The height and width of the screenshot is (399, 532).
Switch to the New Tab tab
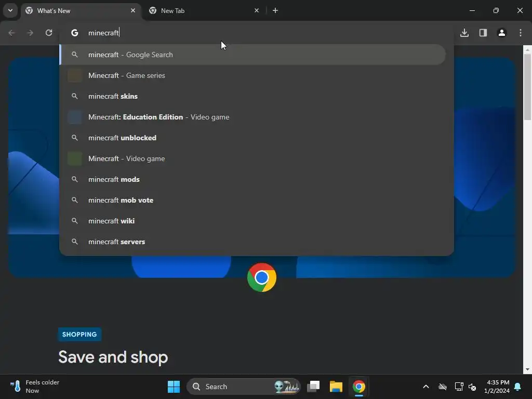point(204,10)
